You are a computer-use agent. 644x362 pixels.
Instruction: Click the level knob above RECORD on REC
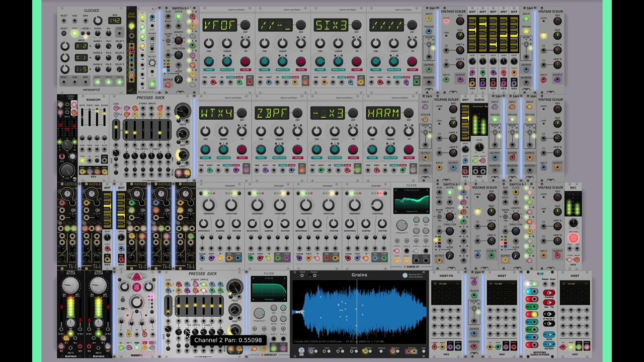[574, 223]
